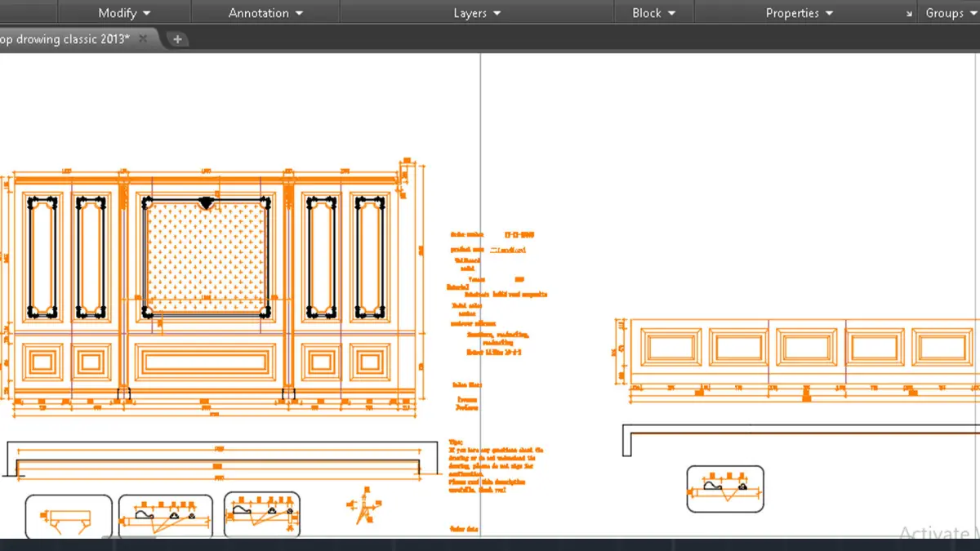The width and height of the screenshot is (980, 551).
Task: Expand the Annotation ribbon panel
Action: click(265, 13)
